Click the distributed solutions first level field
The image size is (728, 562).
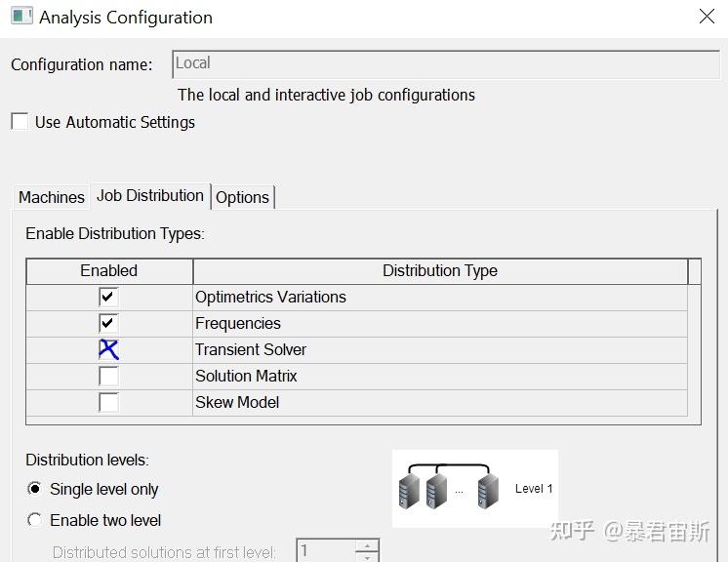coord(327,551)
